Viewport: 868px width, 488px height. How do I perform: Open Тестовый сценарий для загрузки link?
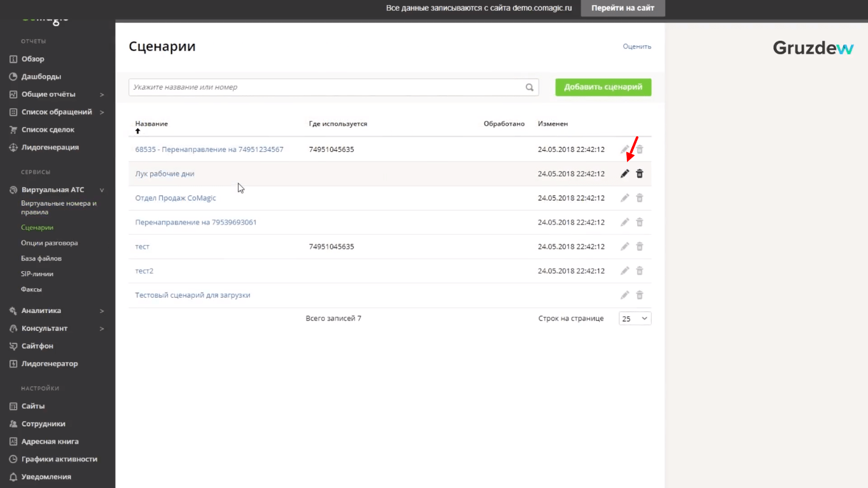point(193,295)
